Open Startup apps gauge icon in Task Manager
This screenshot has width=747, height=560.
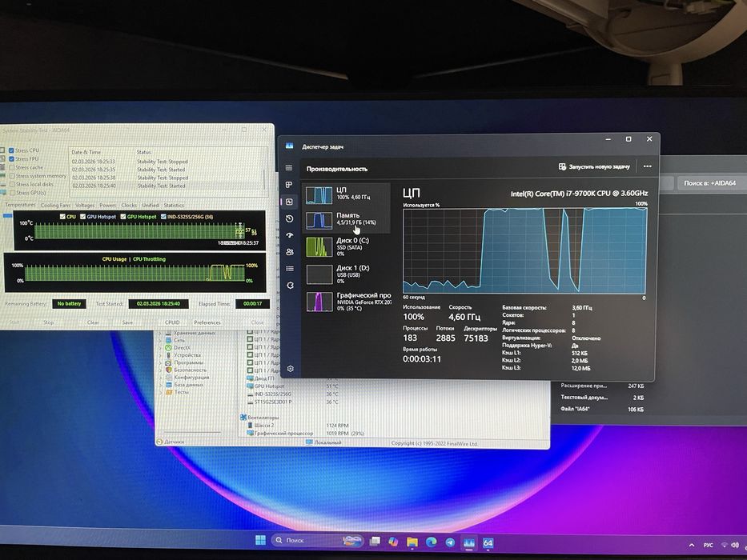(289, 235)
